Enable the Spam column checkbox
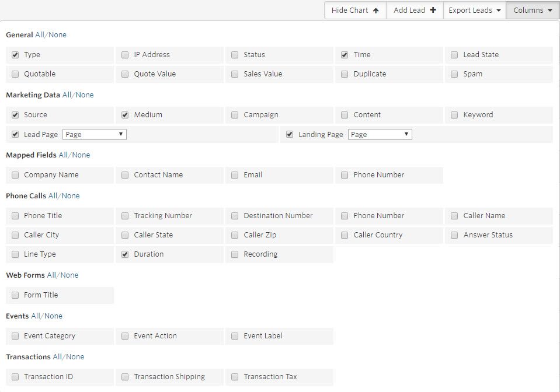 click(x=454, y=74)
